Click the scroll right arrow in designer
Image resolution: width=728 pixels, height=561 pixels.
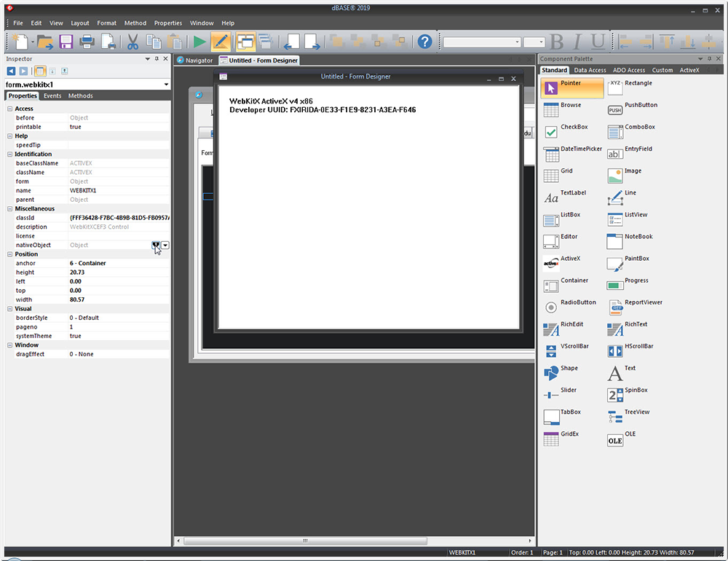pos(530,541)
